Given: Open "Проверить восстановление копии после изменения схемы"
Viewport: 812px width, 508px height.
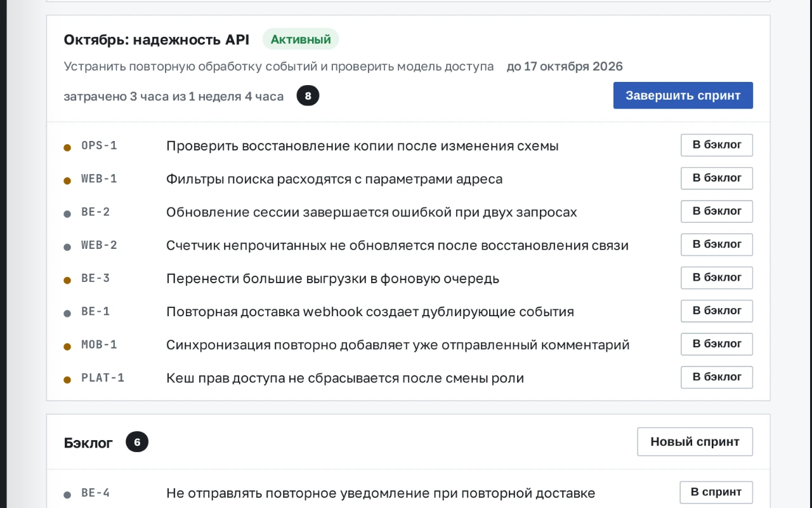Looking at the screenshot, I should 362,145.
